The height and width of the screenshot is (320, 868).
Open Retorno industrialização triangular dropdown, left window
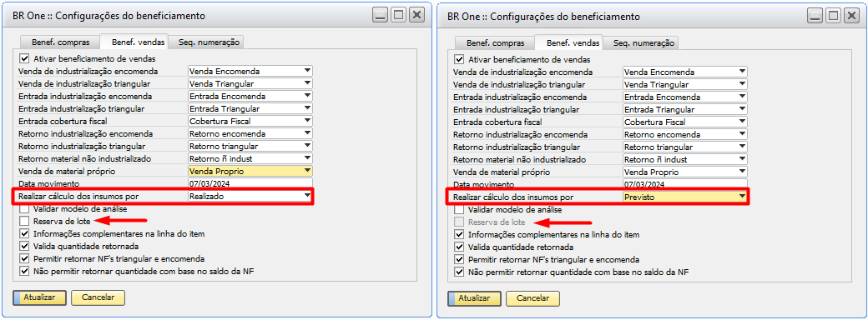tap(250, 146)
